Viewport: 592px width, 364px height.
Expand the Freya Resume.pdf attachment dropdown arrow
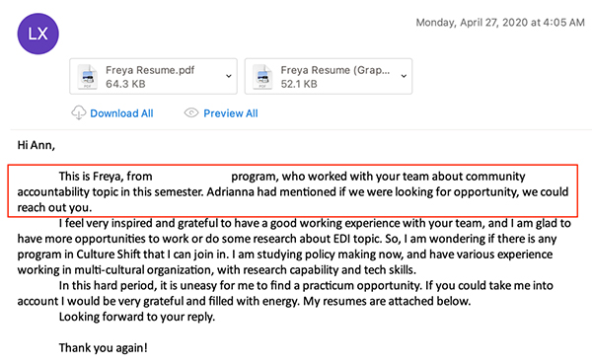tap(229, 76)
